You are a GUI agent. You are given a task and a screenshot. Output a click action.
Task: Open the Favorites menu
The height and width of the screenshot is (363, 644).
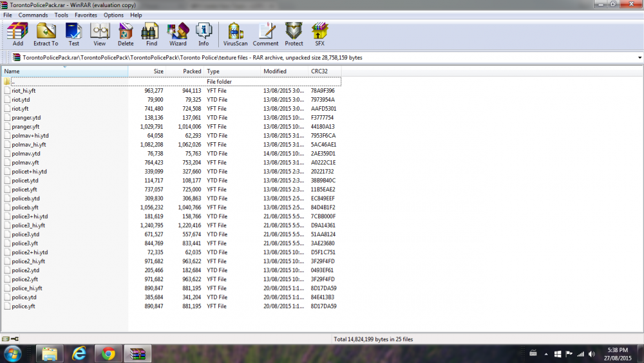(86, 15)
